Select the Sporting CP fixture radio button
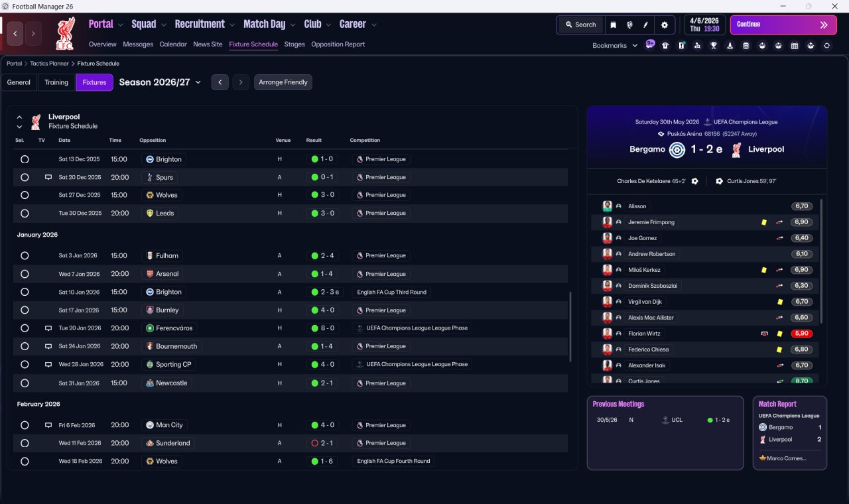 coord(25,364)
